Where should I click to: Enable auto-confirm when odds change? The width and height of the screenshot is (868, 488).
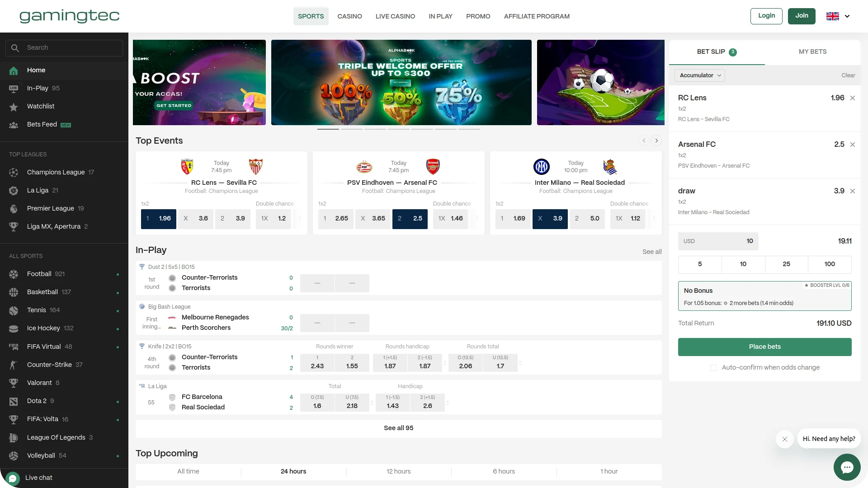click(x=713, y=368)
